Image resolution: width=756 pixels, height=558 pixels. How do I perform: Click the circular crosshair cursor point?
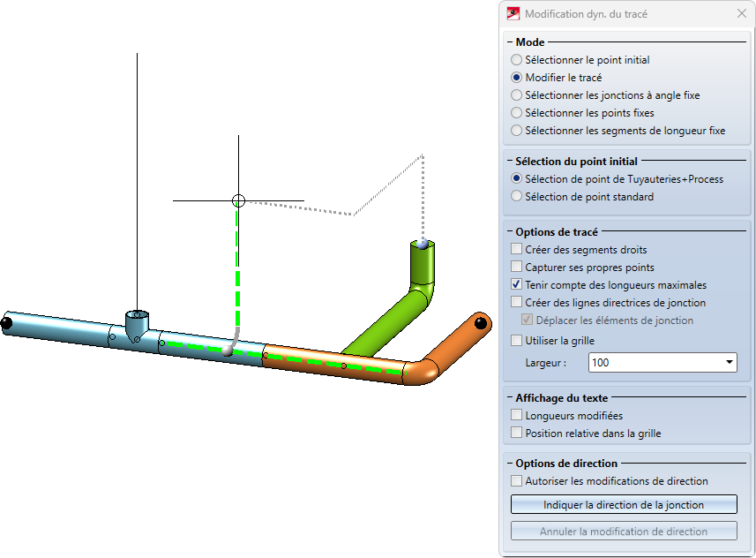click(238, 200)
